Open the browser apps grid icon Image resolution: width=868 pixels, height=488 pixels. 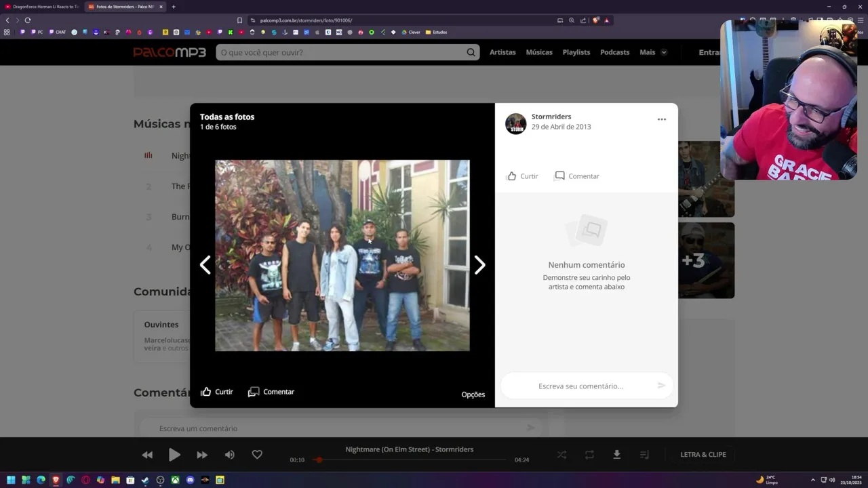point(7,32)
